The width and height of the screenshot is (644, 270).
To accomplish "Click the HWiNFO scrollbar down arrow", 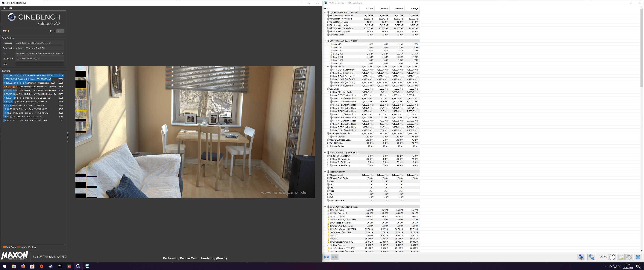I will pyautogui.click(x=642, y=250).
